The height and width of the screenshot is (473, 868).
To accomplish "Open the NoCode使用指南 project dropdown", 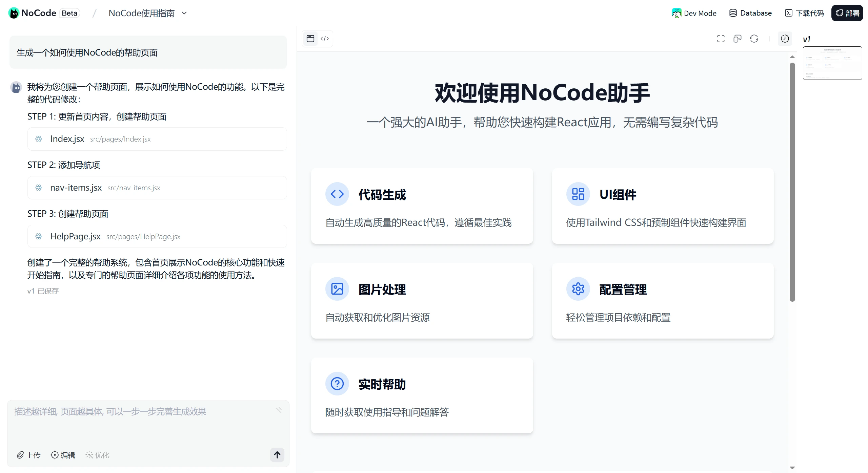I will tap(184, 13).
